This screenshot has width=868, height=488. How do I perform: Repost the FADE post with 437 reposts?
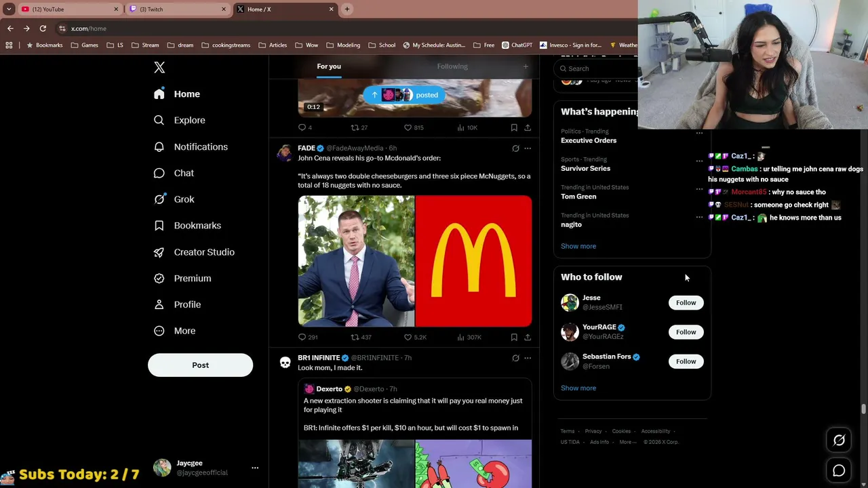point(361,337)
